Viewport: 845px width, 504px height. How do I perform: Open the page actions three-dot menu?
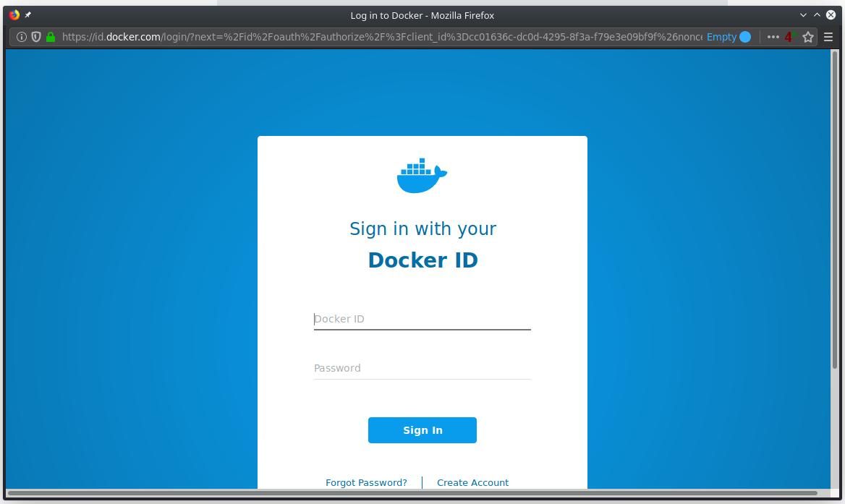[x=773, y=37]
